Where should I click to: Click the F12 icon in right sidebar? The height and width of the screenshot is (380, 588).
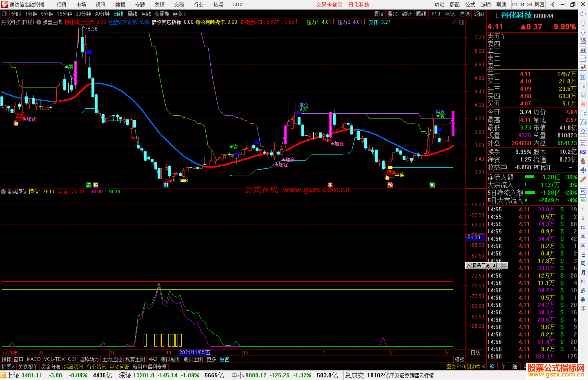[583, 113]
